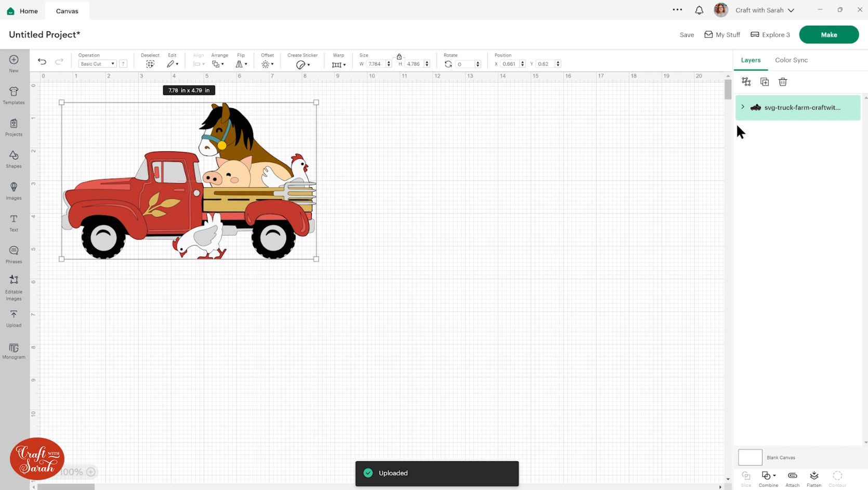Click the Rotate icon
Screen dimensions: 868x490
448,64
